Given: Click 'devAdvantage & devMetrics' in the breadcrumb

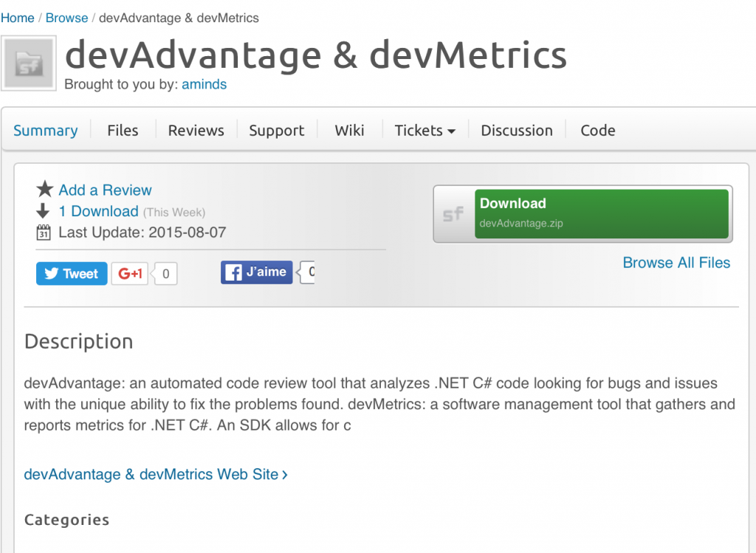Looking at the screenshot, I should click(179, 18).
